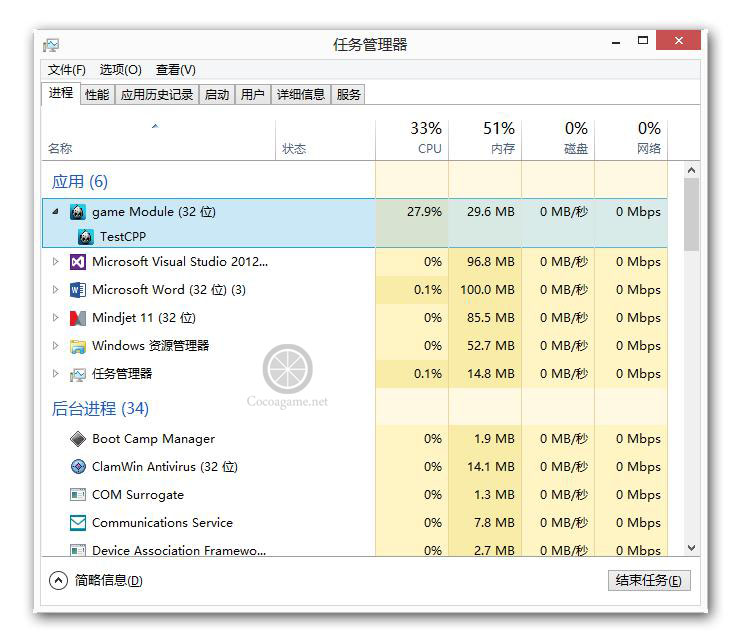The height and width of the screenshot is (642, 742).
Task: Sort by the 名称 column header
Action: coord(159,140)
